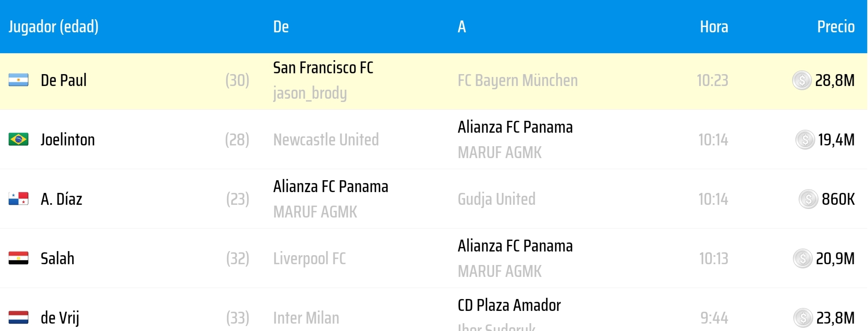Click the Panama flag beside A. Díaz
Screen dimensions: 868x331
click(18, 199)
